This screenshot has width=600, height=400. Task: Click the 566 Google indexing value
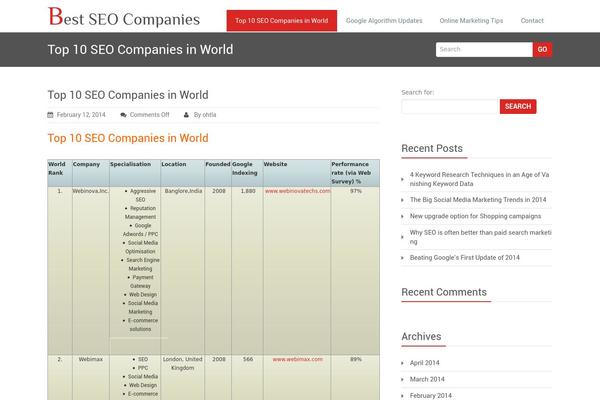click(x=248, y=359)
